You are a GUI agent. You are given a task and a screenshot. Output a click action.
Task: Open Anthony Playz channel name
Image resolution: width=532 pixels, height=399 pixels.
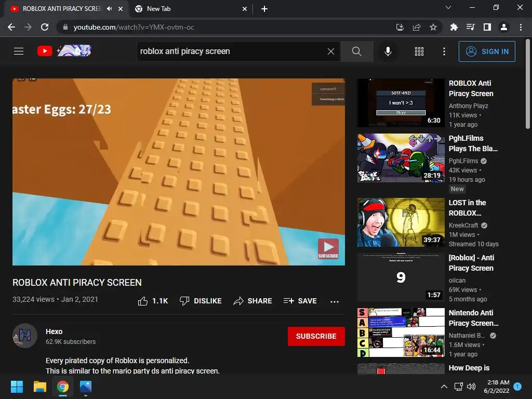(x=468, y=106)
